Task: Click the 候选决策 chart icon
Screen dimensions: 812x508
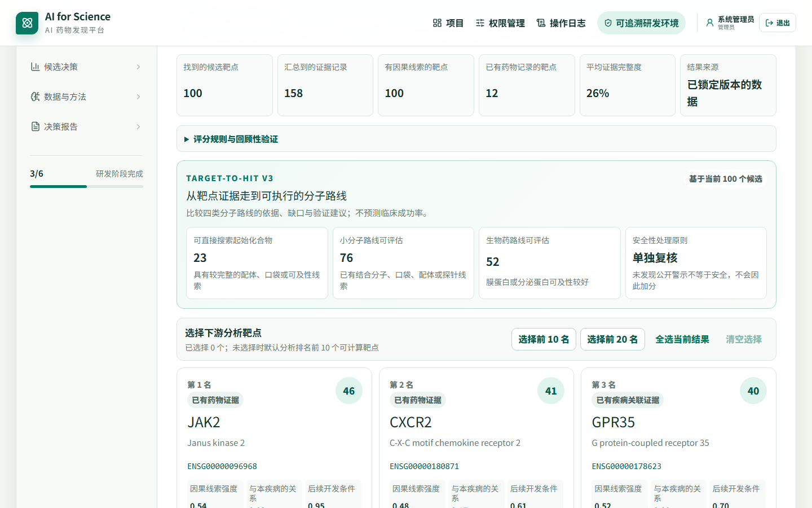Action: point(35,67)
